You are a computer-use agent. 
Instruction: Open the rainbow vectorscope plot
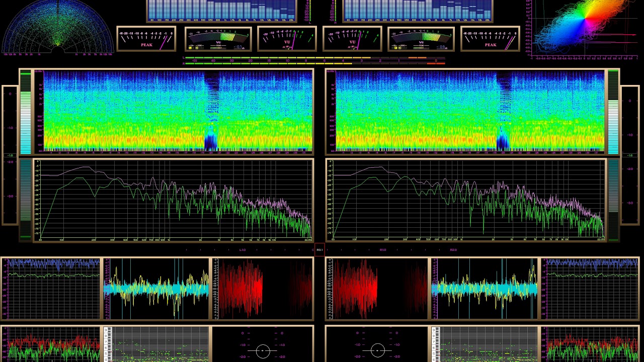pos(584,29)
